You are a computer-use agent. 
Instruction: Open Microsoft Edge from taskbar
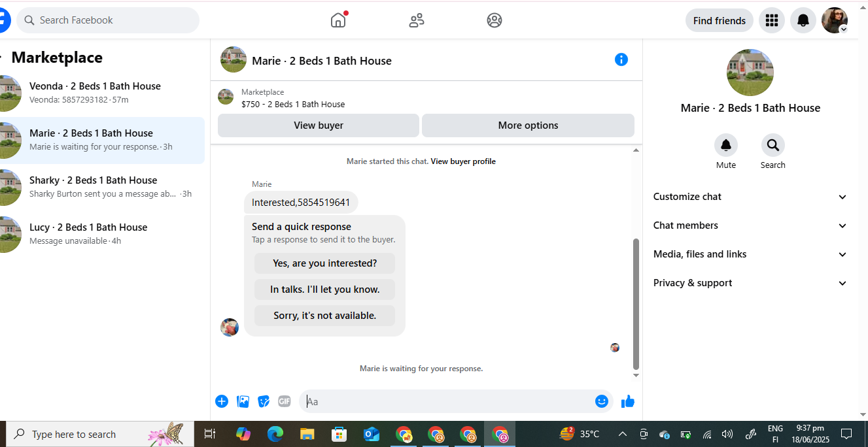[275, 434]
